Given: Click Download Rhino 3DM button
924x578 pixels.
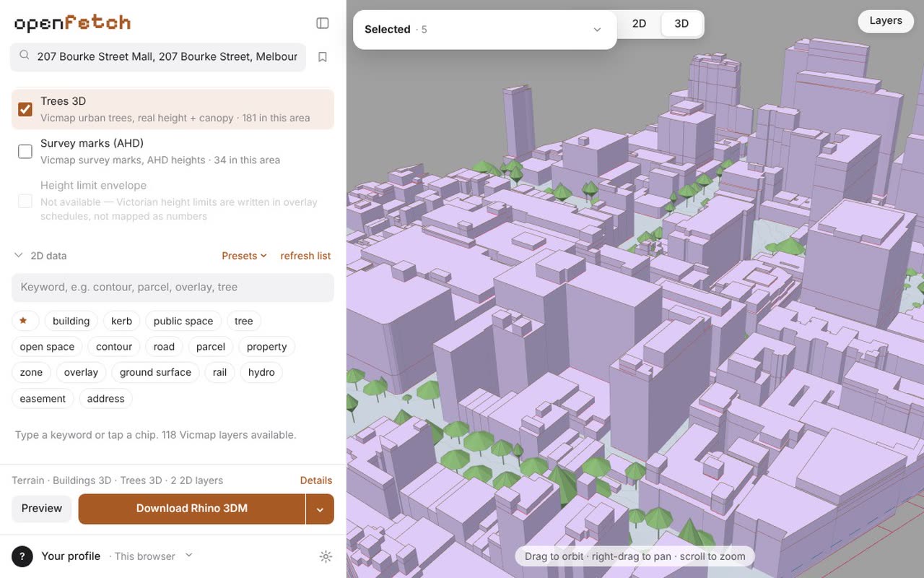Looking at the screenshot, I should (192, 509).
